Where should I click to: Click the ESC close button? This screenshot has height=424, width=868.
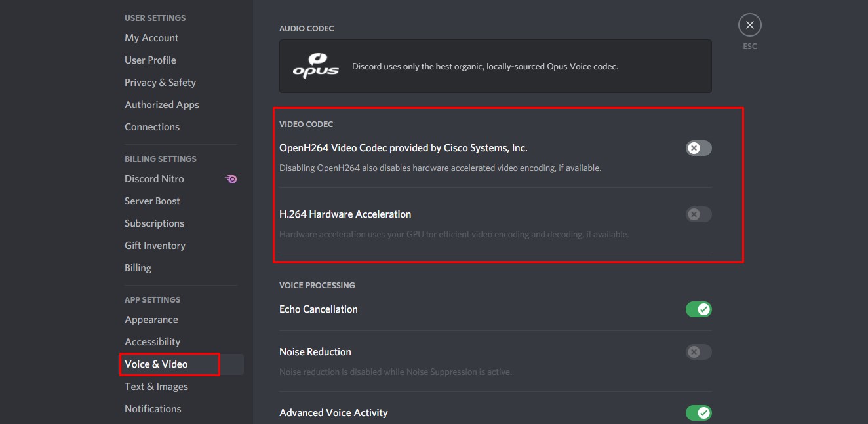coord(749,24)
